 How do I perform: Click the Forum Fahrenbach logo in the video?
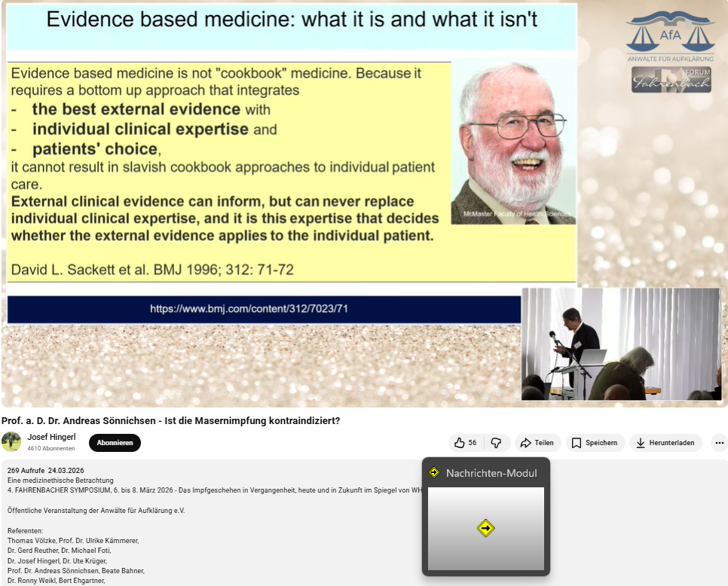pos(671,80)
